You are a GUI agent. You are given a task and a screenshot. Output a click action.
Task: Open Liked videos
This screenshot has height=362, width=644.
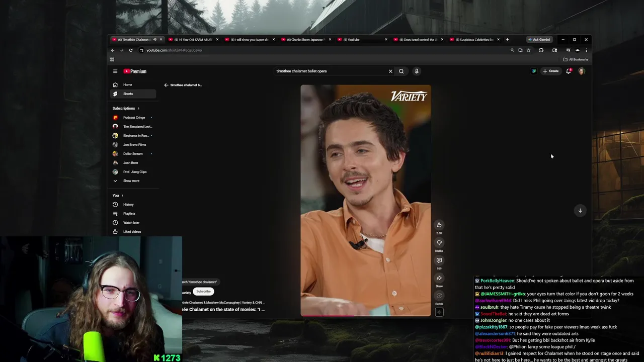click(133, 231)
